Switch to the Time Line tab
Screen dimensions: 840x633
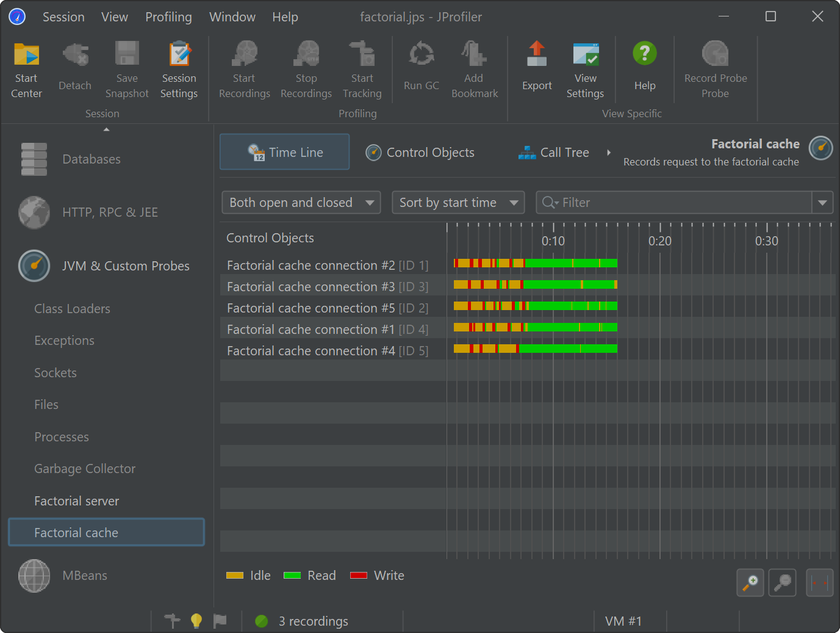click(x=285, y=152)
